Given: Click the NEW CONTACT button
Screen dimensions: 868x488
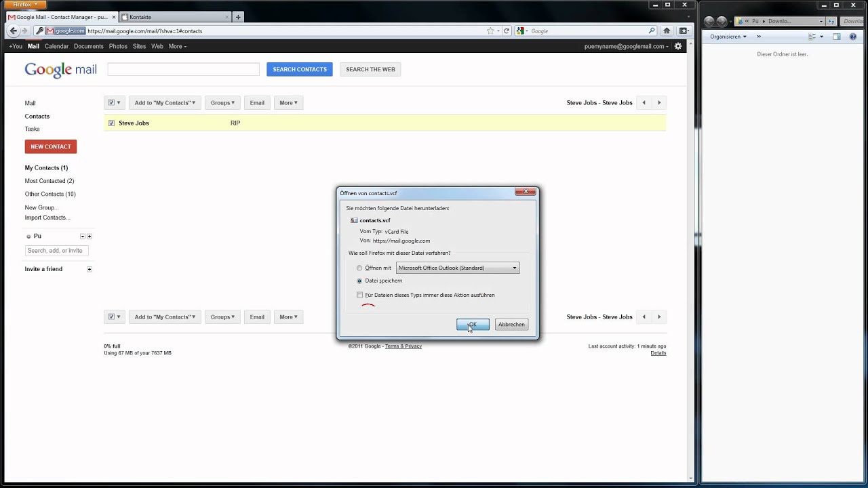Looking at the screenshot, I should point(51,146).
